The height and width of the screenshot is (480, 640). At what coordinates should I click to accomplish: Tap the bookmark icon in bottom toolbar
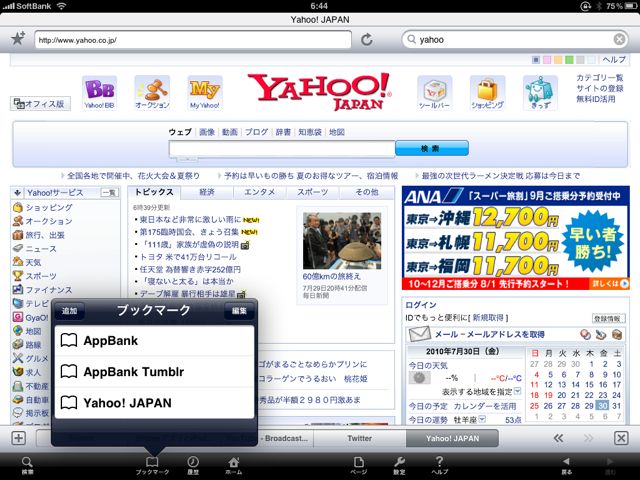(152, 466)
